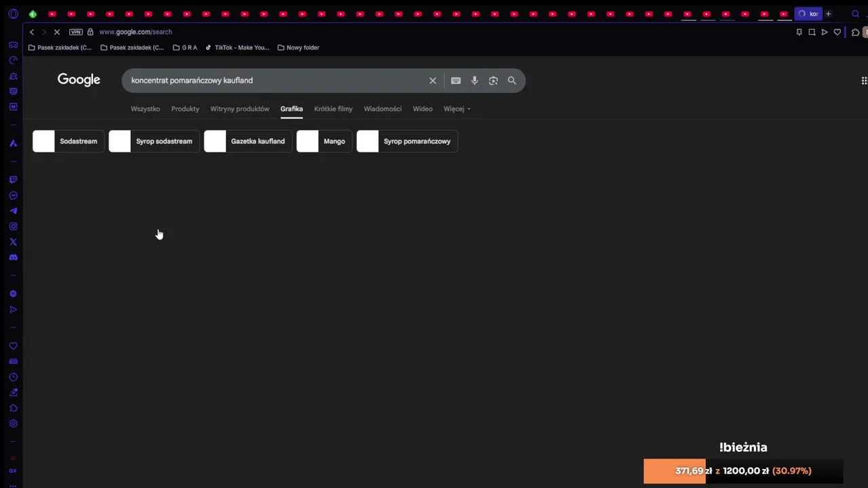This screenshot has height=488, width=868.
Task: Open Messenger in the sidebar
Action: click(13, 196)
